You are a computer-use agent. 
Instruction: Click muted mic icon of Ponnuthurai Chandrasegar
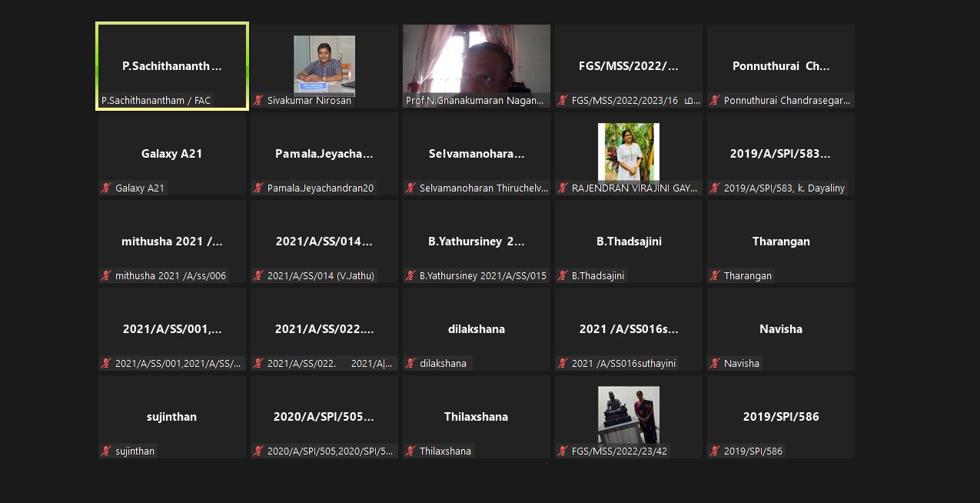716,101
